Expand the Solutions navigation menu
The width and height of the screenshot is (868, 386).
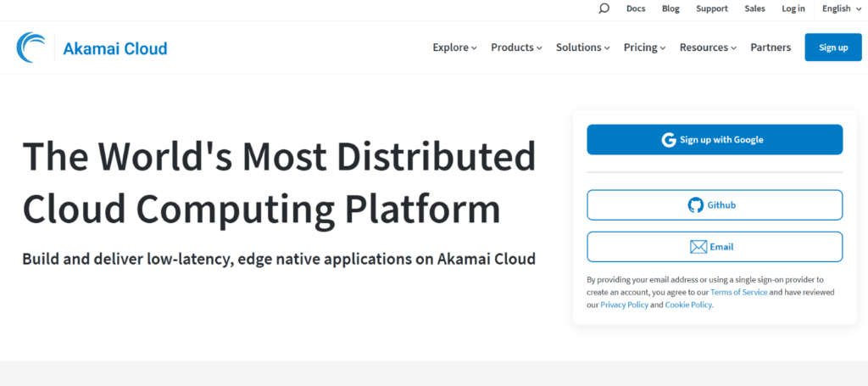pos(582,48)
